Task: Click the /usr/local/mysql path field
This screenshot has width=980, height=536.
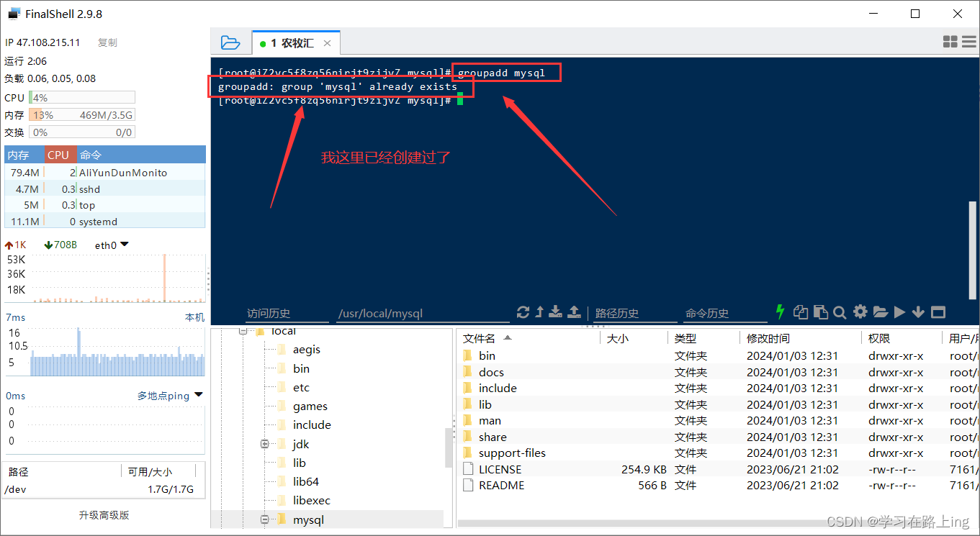Action: tap(422, 313)
